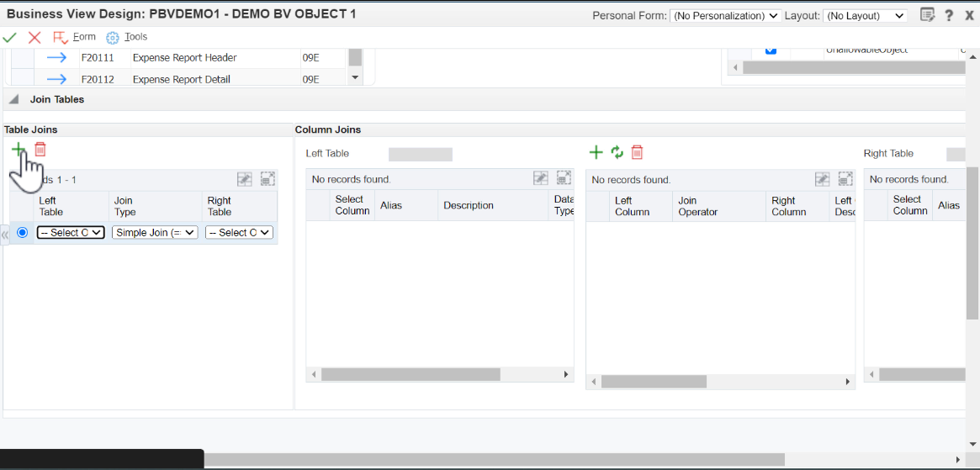Click the Join Tables section title
The height and width of the screenshot is (470, 980).
coord(57,99)
